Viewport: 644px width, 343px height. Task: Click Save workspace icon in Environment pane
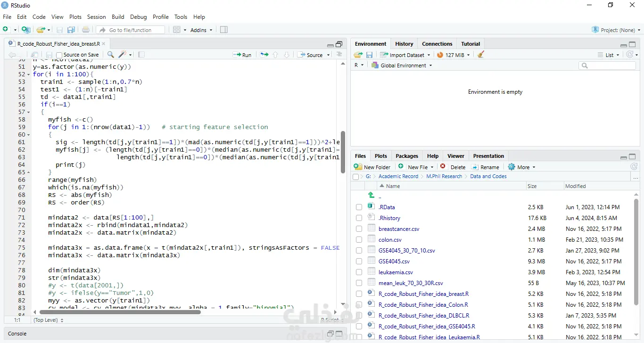pos(370,55)
